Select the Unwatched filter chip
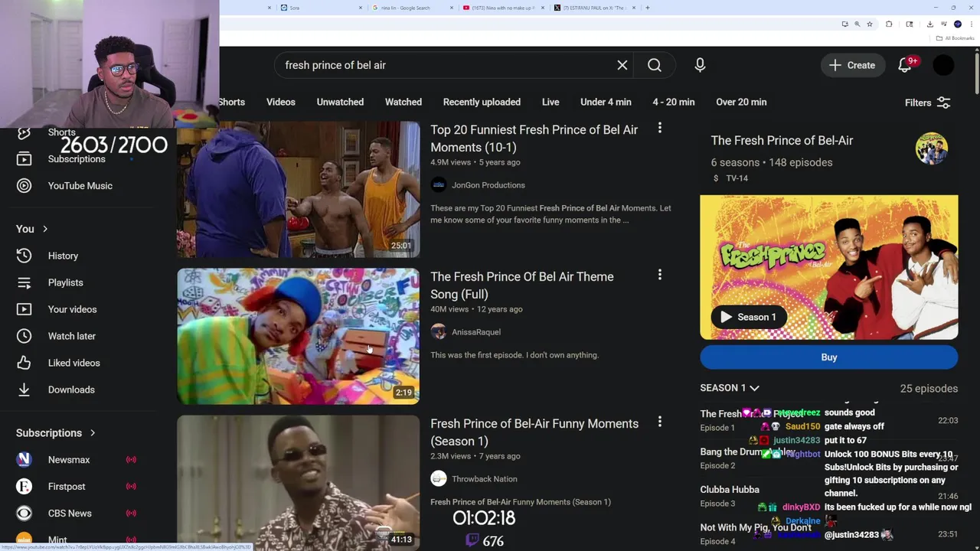 [x=340, y=102]
